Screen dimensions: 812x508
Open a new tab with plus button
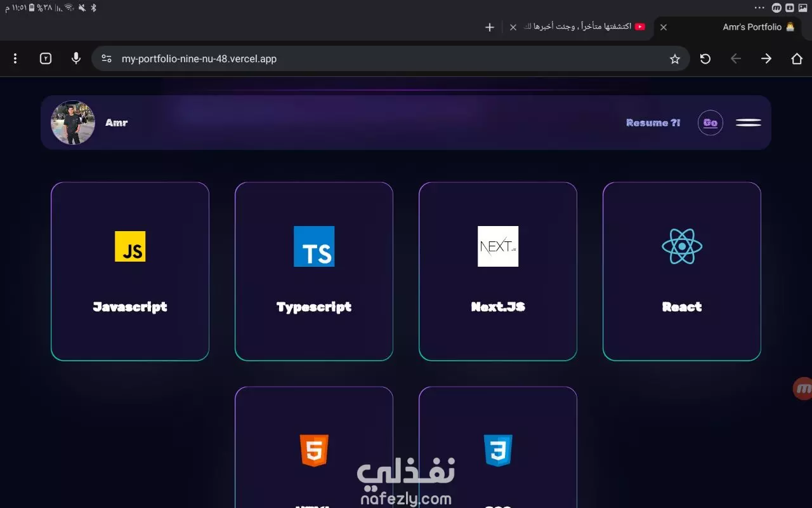pos(489,27)
